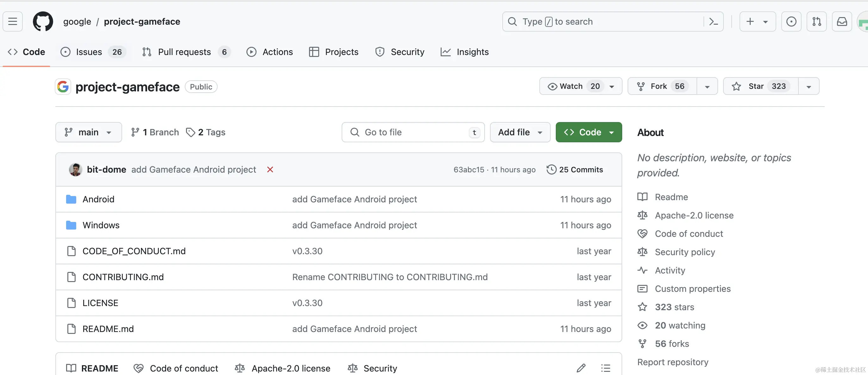Open the command palette icon in search
Viewport: 868px width, 375px height.
[713, 22]
